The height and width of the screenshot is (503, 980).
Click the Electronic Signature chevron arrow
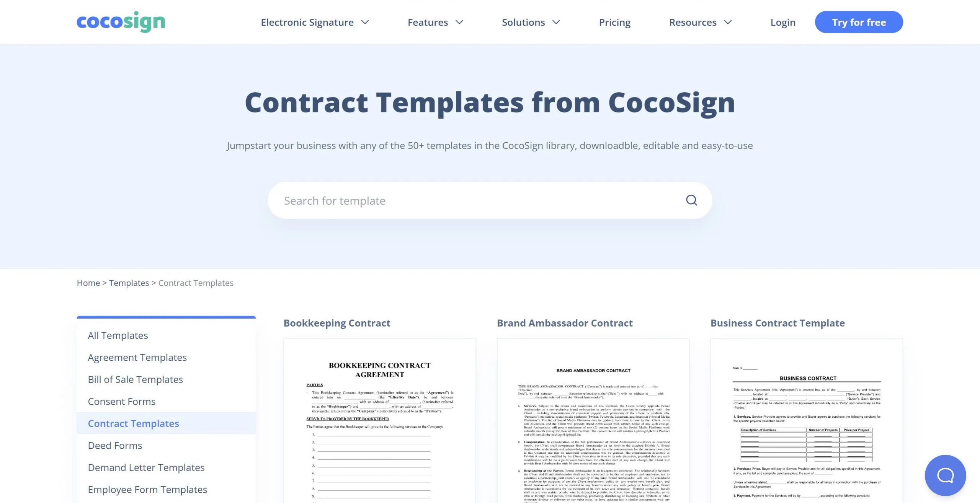366,22
